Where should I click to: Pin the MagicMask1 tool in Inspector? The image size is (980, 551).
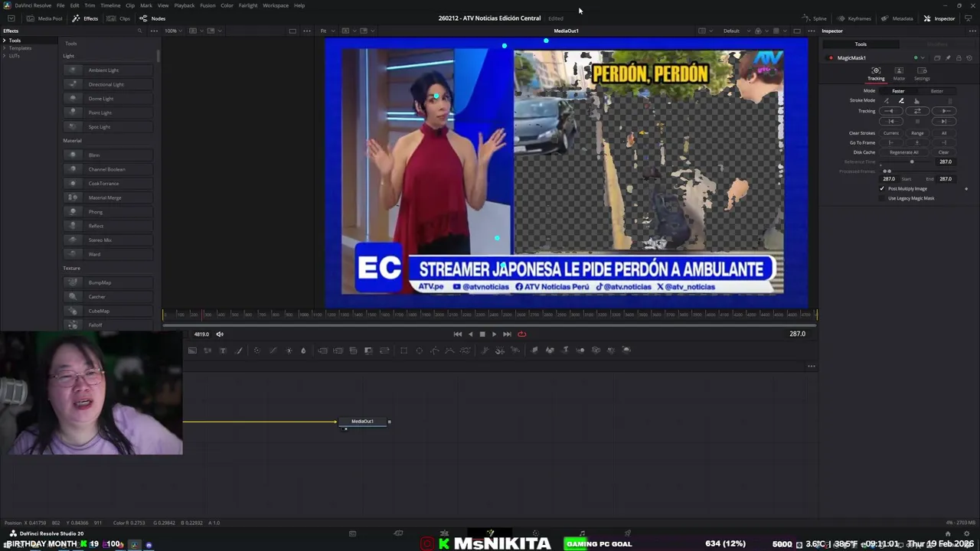pos(948,58)
